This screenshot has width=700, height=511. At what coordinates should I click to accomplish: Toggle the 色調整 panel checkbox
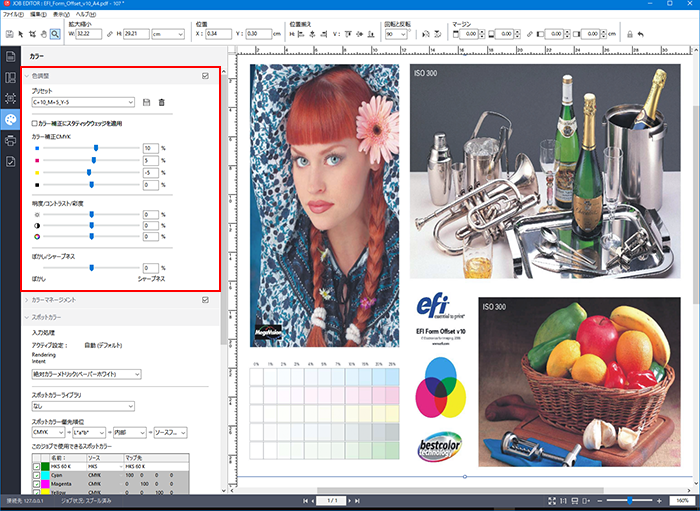point(205,76)
